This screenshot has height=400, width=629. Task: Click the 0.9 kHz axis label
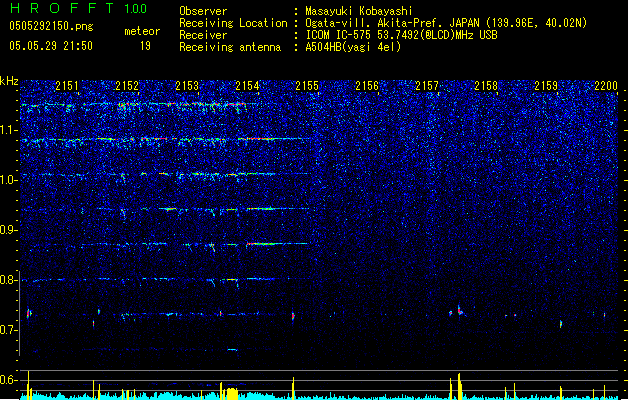pos(9,230)
